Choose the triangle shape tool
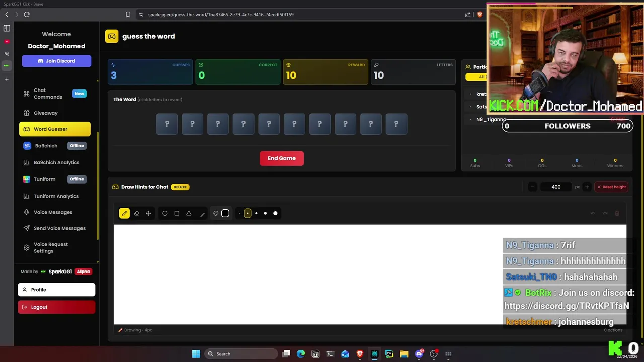The width and height of the screenshot is (644, 362). (x=189, y=213)
